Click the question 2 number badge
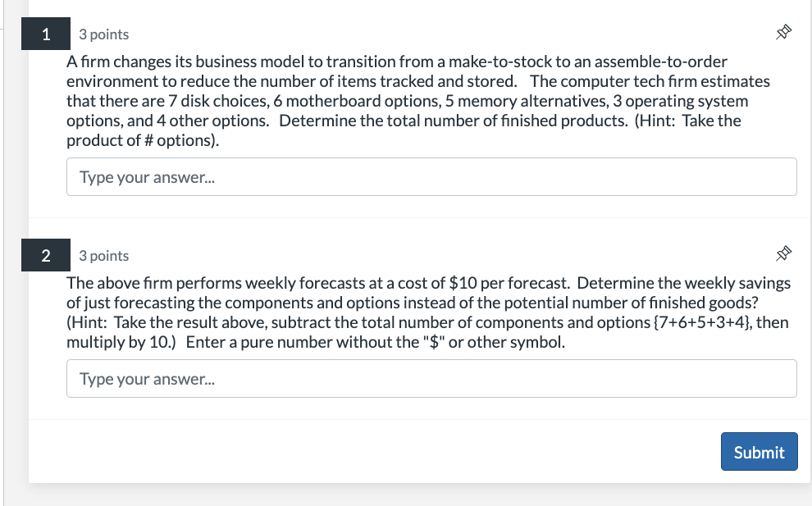 point(45,255)
